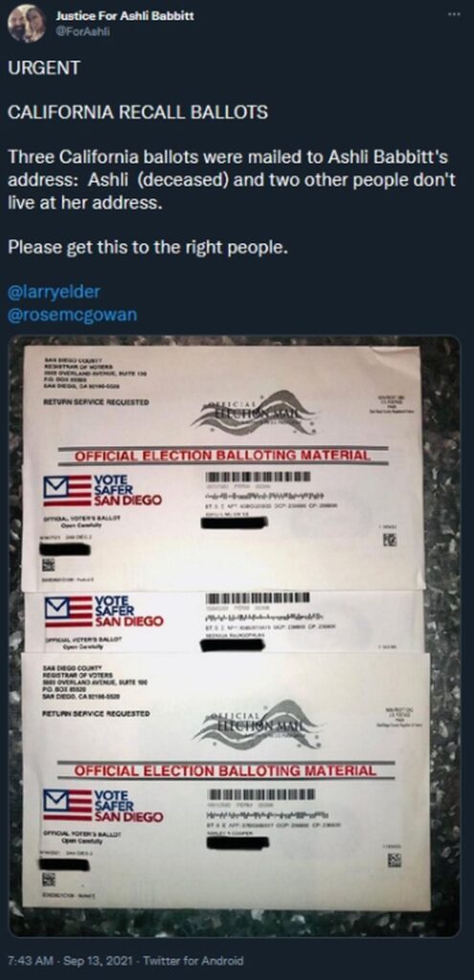The image size is (474, 980).
Task: Click the QR code at the bottom envelope's right edge
Action: 394,860
